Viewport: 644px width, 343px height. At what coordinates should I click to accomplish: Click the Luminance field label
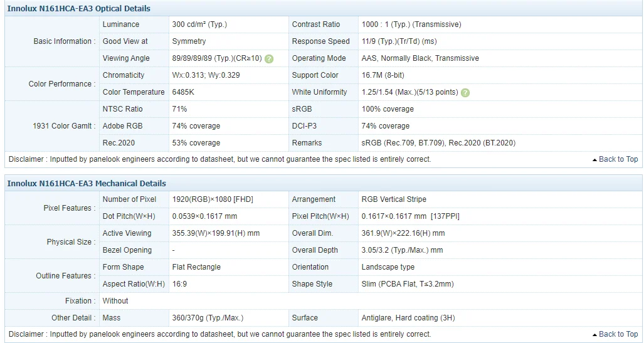coord(121,24)
